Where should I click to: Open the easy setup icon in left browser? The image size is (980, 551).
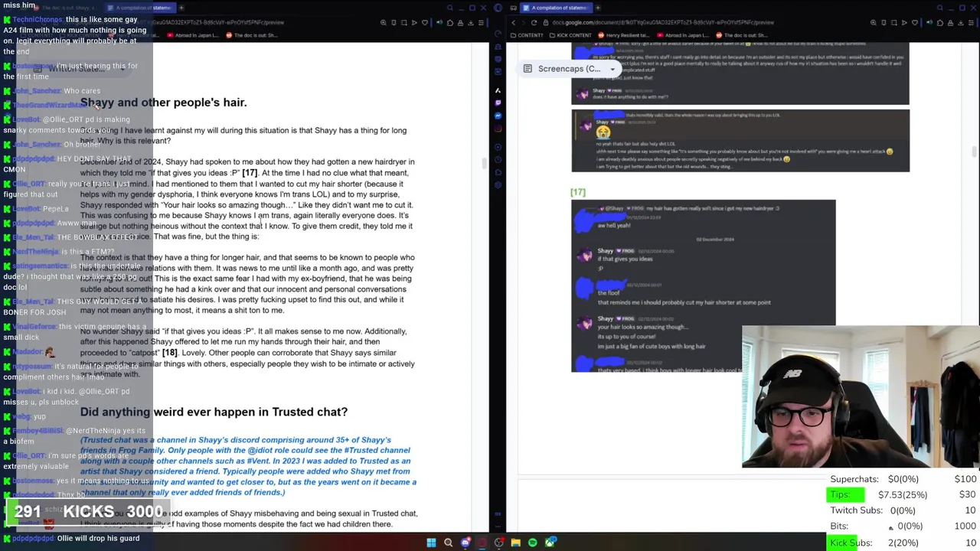click(481, 23)
